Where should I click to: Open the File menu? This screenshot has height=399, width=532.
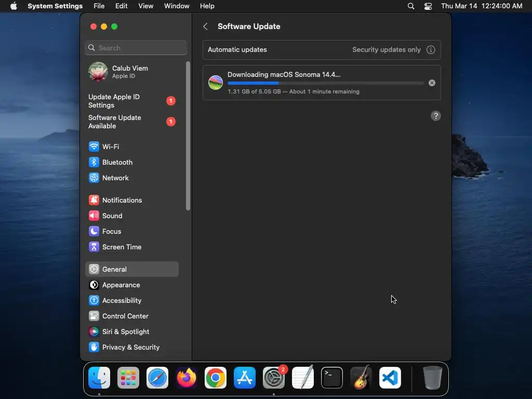pos(99,6)
